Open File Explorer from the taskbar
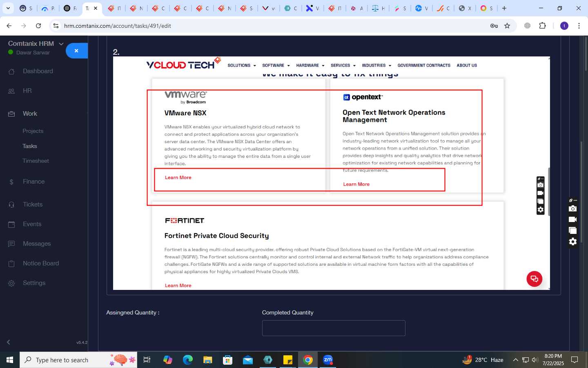This screenshot has height=368, width=588. pos(208,360)
